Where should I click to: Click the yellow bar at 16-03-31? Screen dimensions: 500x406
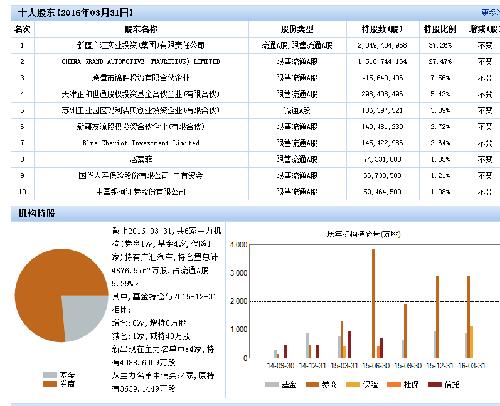click(471, 342)
